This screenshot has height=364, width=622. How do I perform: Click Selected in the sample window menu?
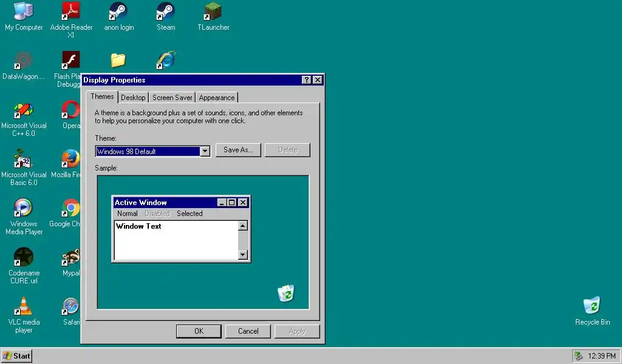[x=190, y=214]
